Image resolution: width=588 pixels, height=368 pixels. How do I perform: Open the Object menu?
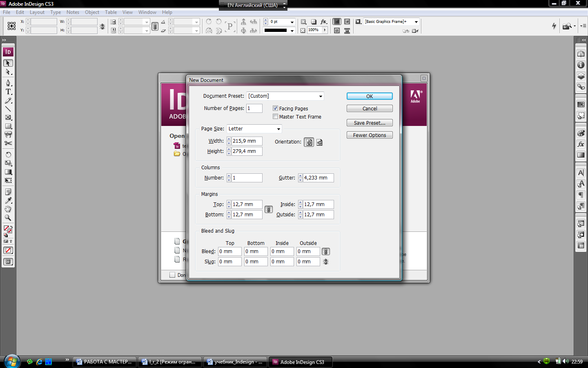coord(92,12)
